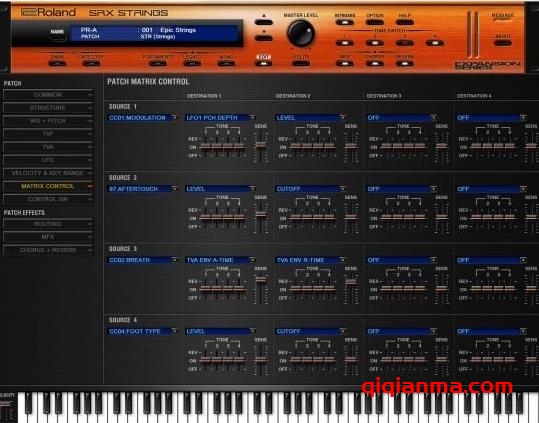Toggle Tone Switch 4
The width and height of the screenshot is (539, 423).
(x=434, y=43)
